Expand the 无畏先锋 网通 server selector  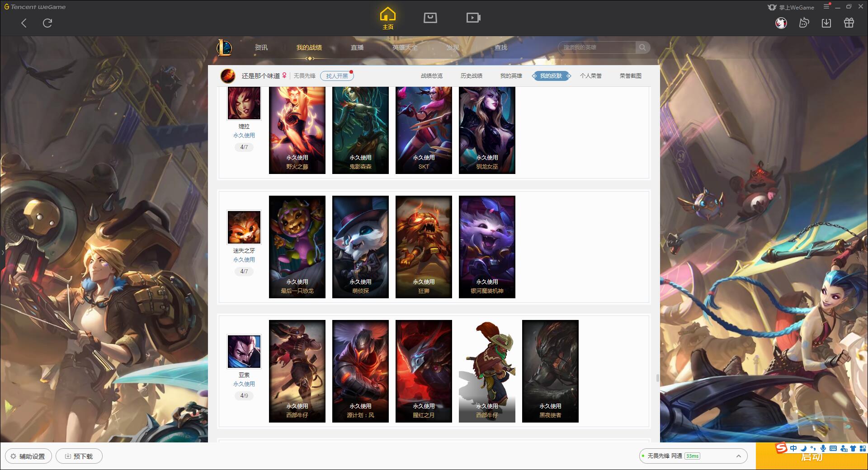[x=693, y=456]
